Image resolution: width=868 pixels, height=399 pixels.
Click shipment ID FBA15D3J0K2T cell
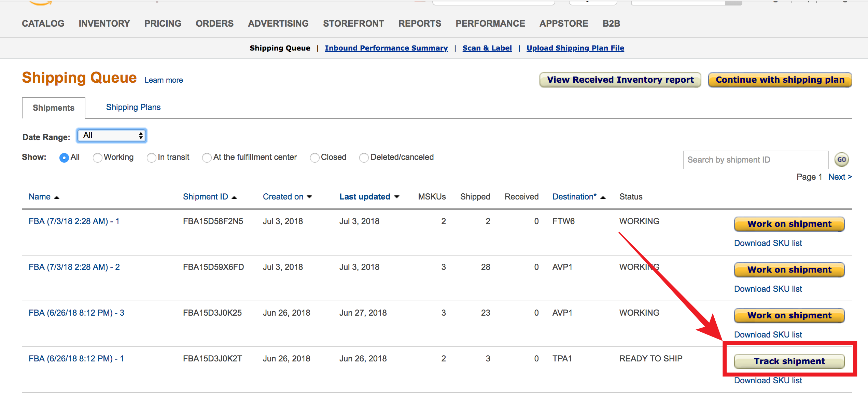(x=212, y=359)
